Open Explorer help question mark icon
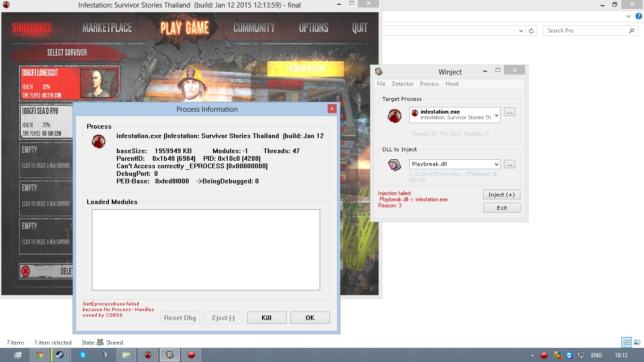This screenshot has height=362, width=644. click(639, 16)
